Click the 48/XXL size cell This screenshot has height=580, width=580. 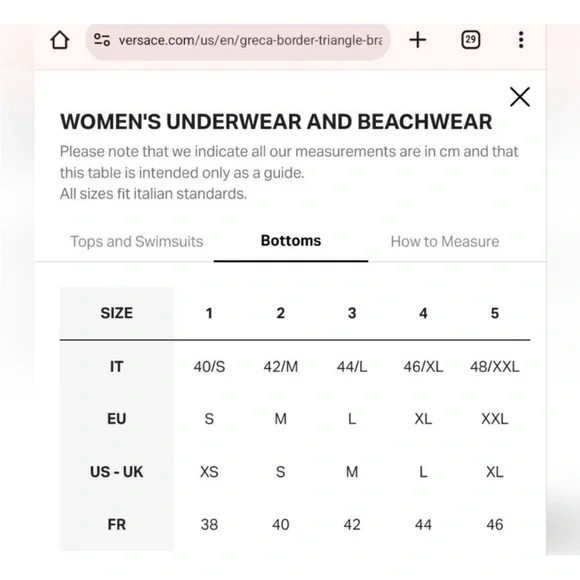coord(495,367)
